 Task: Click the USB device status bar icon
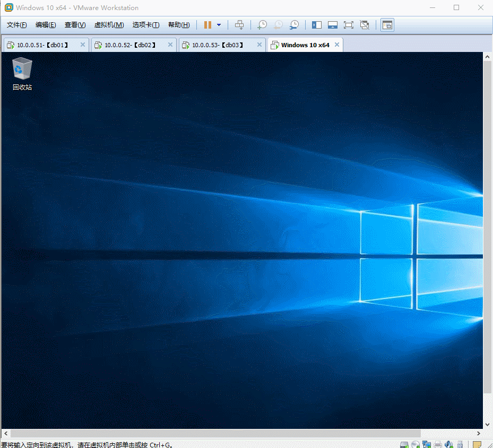pyautogui.click(x=460, y=444)
